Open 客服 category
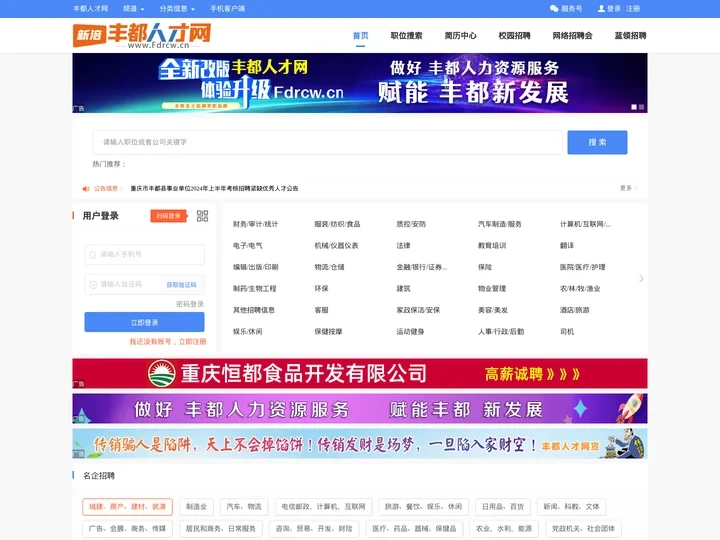The image size is (720, 540). (321, 310)
